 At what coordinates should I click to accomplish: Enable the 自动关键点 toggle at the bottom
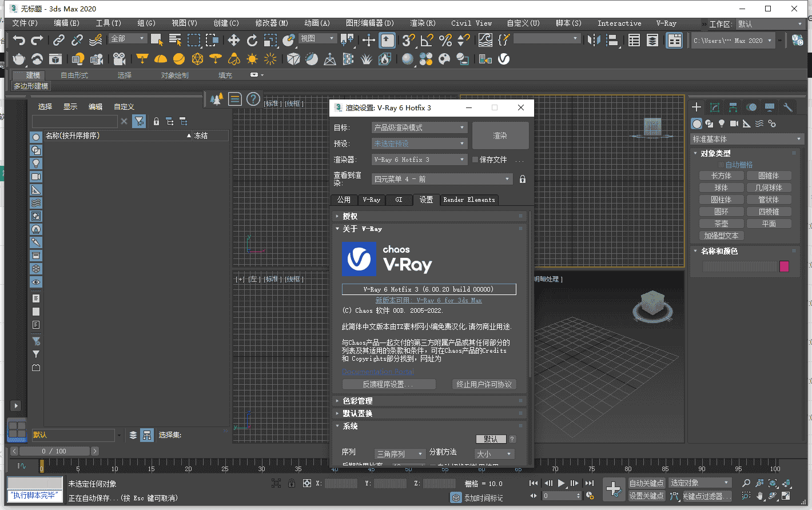pos(647,483)
